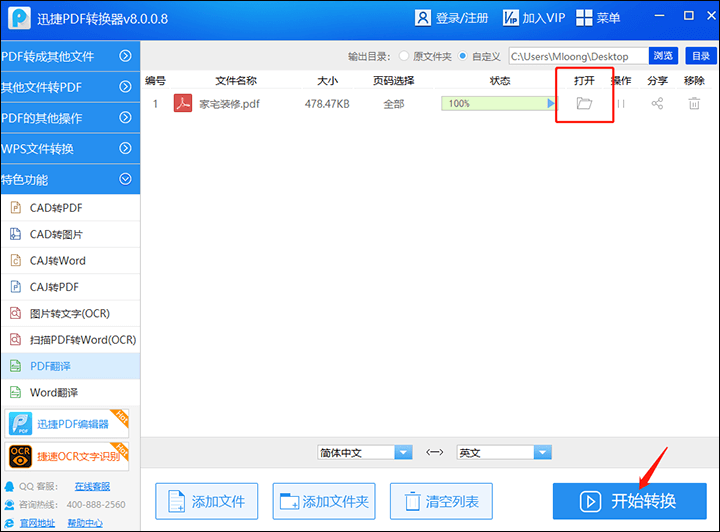Maximize the 迅捷PDF转换器 window
The height and width of the screenshot is (532, 720).
point(688,16)
